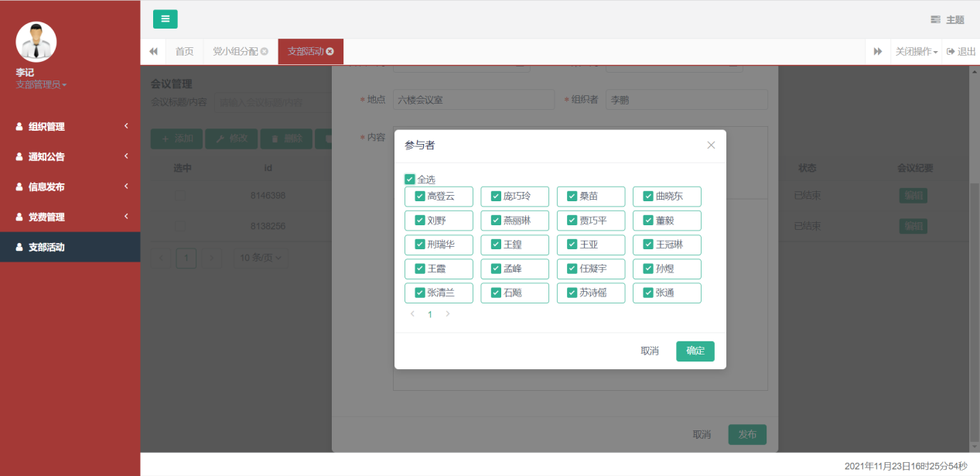Deselect participant 贾巧平
This screenshot has width=980, height=476.
tap(572, 221)
